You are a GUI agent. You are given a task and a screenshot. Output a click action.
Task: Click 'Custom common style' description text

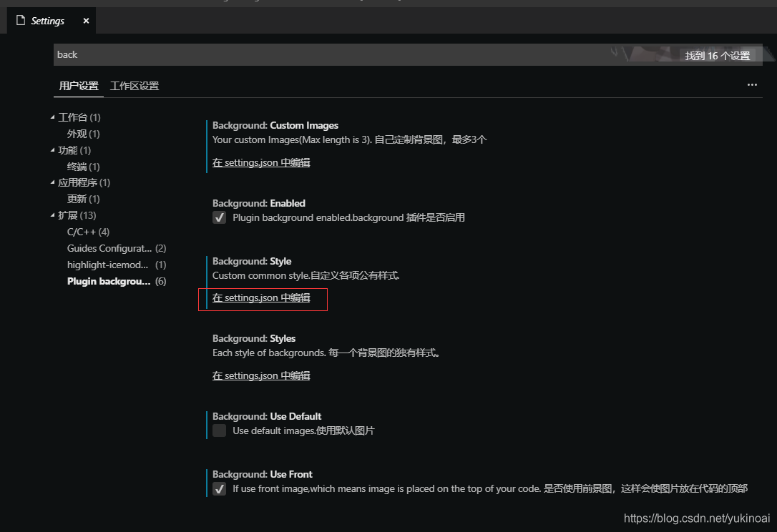(x=306, y=275)
